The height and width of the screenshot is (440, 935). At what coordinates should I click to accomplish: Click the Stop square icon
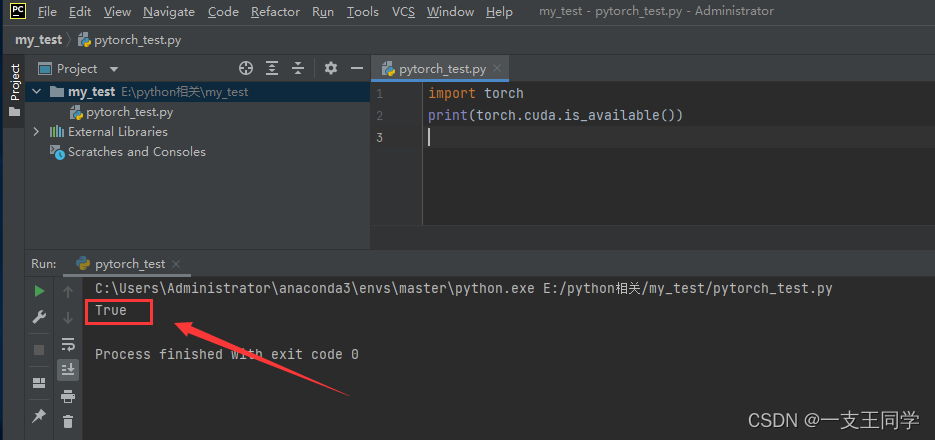pyautogui.click(x=39, y=350)
